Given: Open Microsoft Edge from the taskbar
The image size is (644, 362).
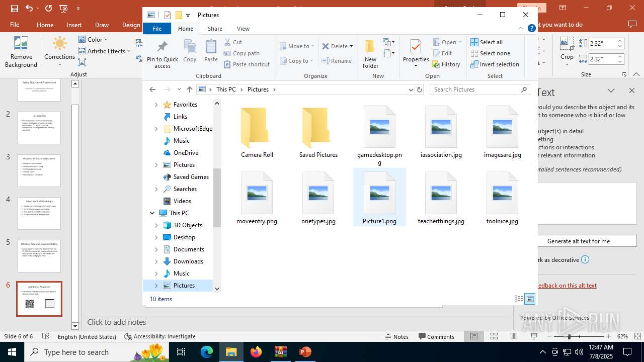Looking at the screenshot, I should tap(207, 352).
